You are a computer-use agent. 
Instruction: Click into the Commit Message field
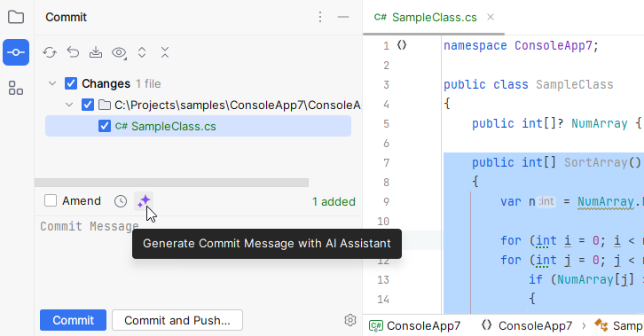199,262
